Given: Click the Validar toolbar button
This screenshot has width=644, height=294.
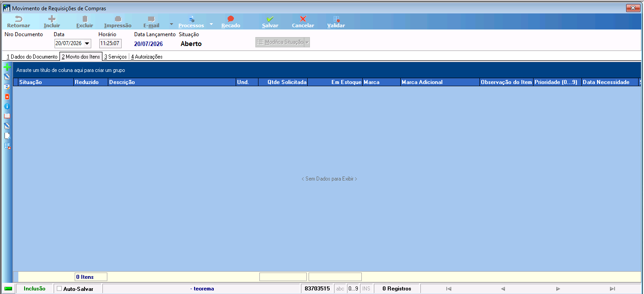Looking at the screenshot, I should [336, 22].
